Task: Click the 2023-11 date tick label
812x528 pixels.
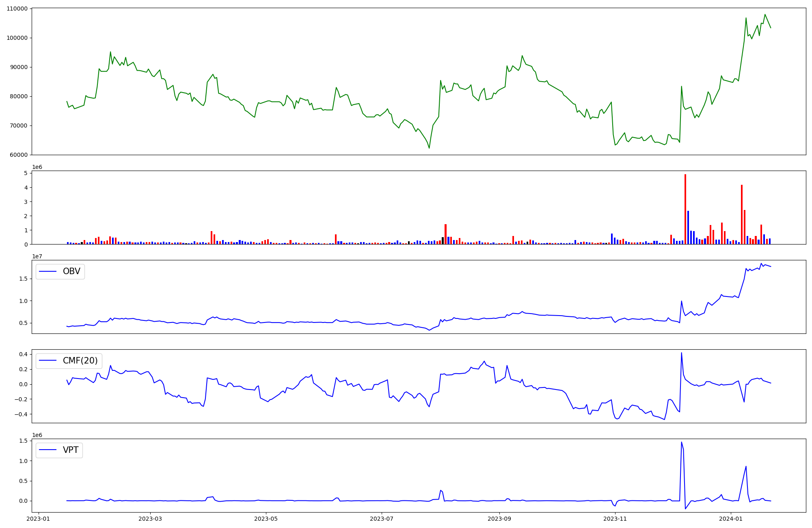Action: coord(615,519)
